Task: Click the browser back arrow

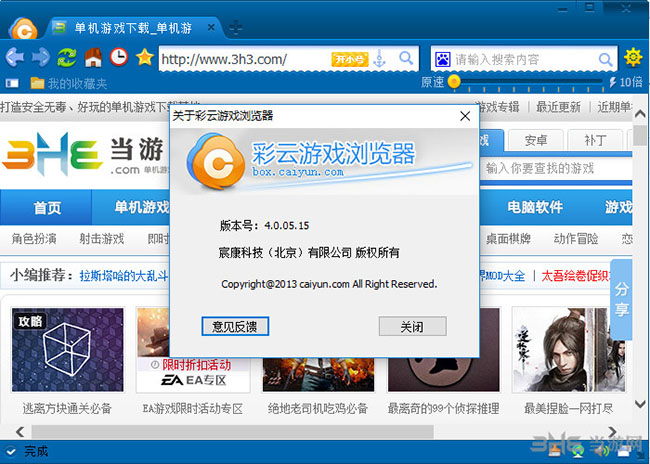Action: pos(15,57)
